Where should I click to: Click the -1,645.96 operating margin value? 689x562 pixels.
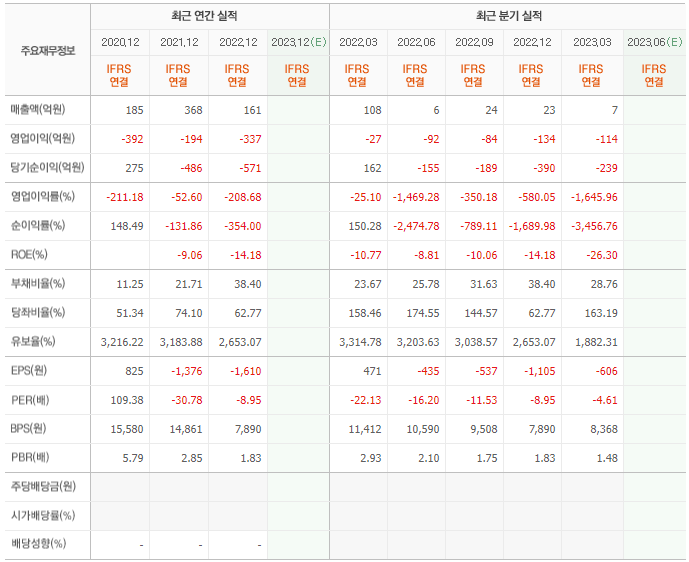[x=594, y=197]
